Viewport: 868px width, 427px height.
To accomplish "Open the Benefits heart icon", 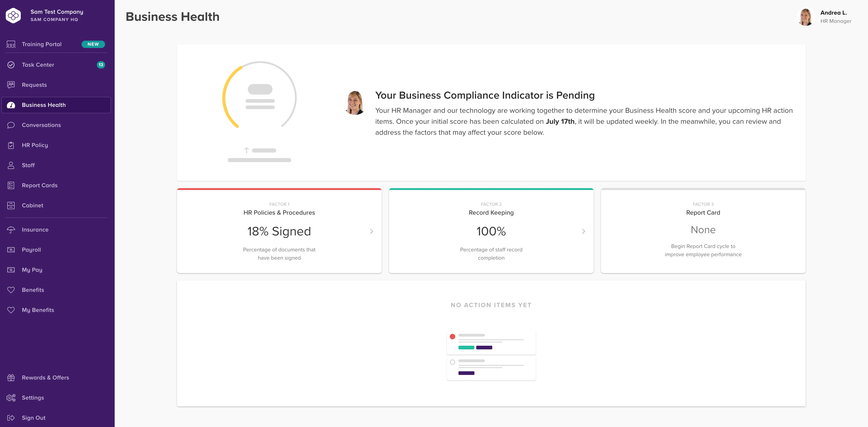I will pos(11,290).
